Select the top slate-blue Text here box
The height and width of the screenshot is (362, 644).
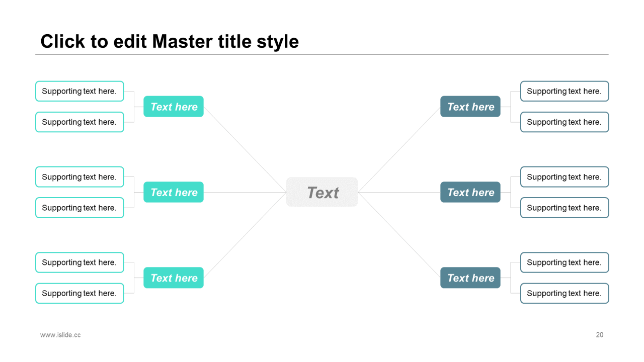click(x=470, y=107)
